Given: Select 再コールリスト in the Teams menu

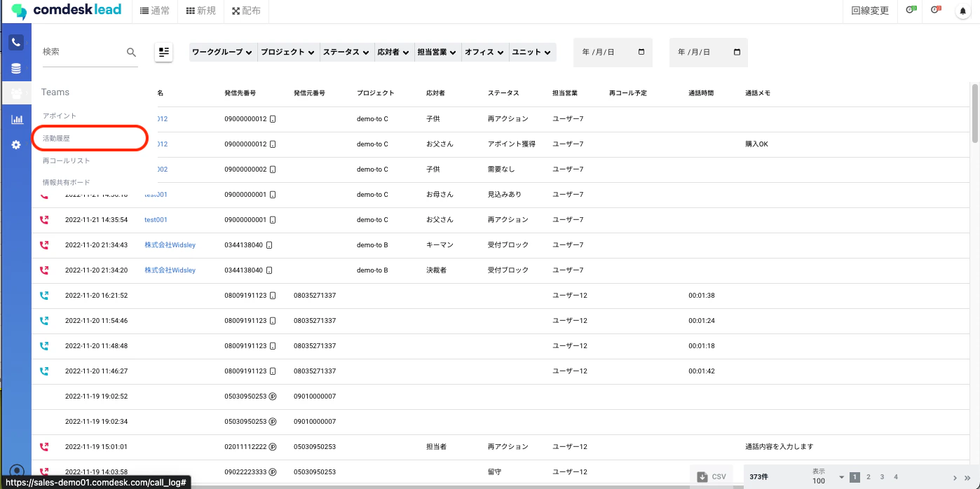Looking at the screenshot, I should [x=67, y=160].
